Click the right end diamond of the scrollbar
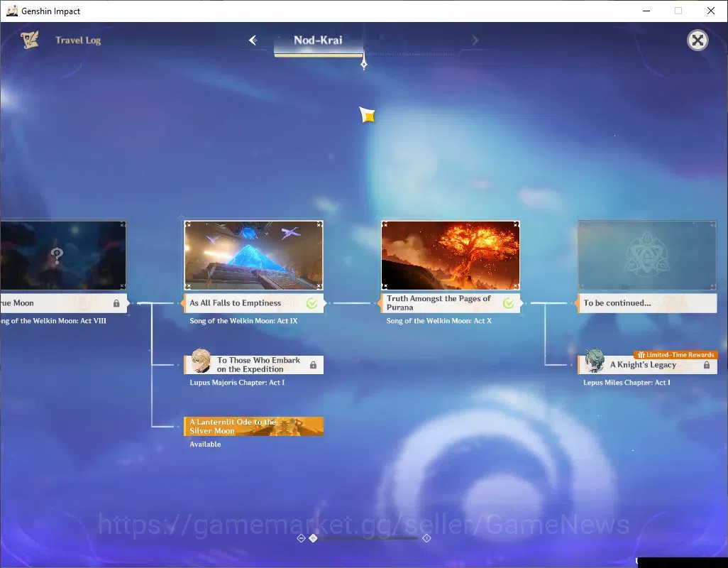This screenshot has width=728, height=568. point(426,537)
